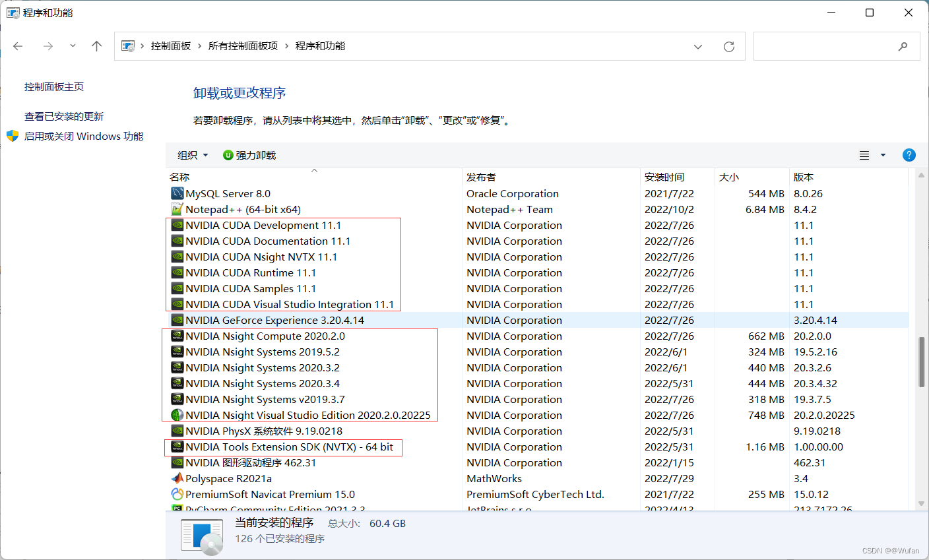Click the Nsight Visual Studio Edition icon
929x560 pixels.
177,415
